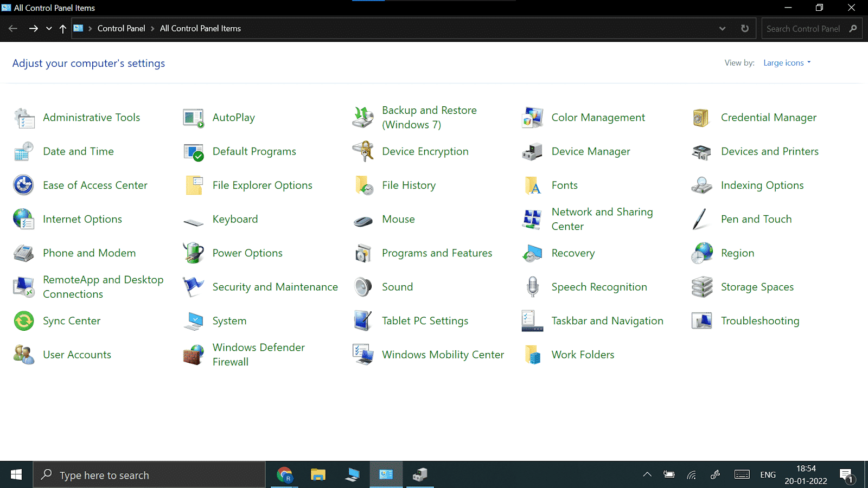The width and height of the screenshot is (868, 488).
Task: Click the Devices and Printers icon
Action: 701,152
